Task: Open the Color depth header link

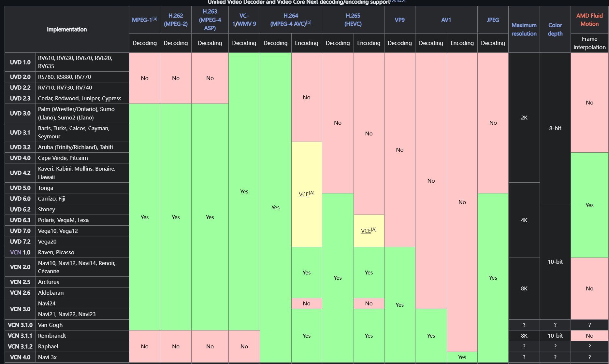Action: point(555,29)
